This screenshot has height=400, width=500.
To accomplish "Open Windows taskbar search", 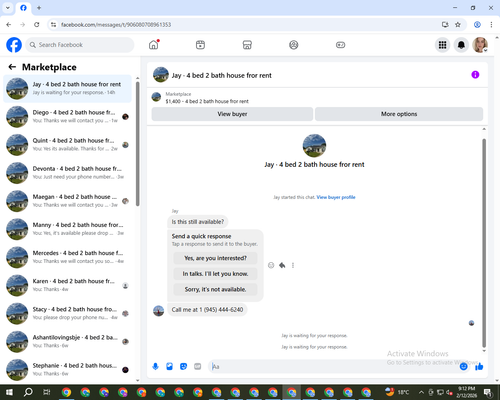I will pyautogui.click(x=28, y=392).
